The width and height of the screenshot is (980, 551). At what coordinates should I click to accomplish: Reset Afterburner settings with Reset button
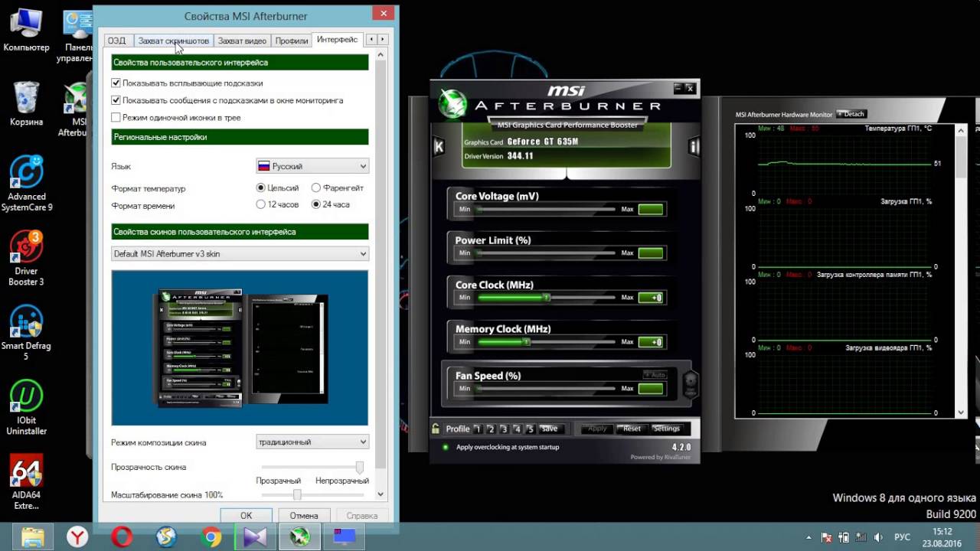[632, 429]
